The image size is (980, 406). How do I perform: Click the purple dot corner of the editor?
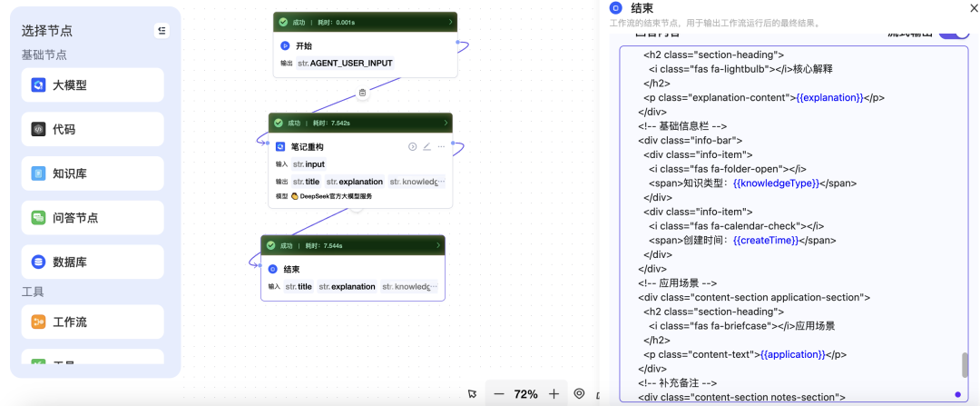(x=958, y=394)
